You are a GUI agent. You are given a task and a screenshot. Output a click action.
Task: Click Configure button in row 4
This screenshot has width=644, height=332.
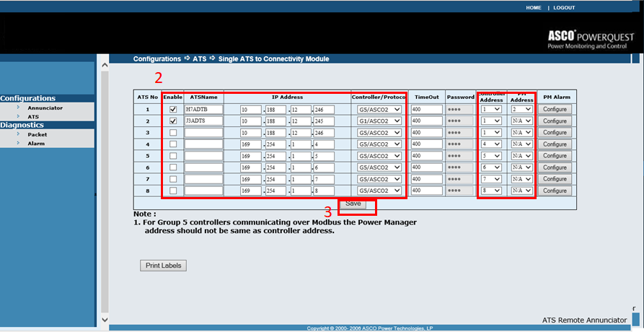click(555, 144)
